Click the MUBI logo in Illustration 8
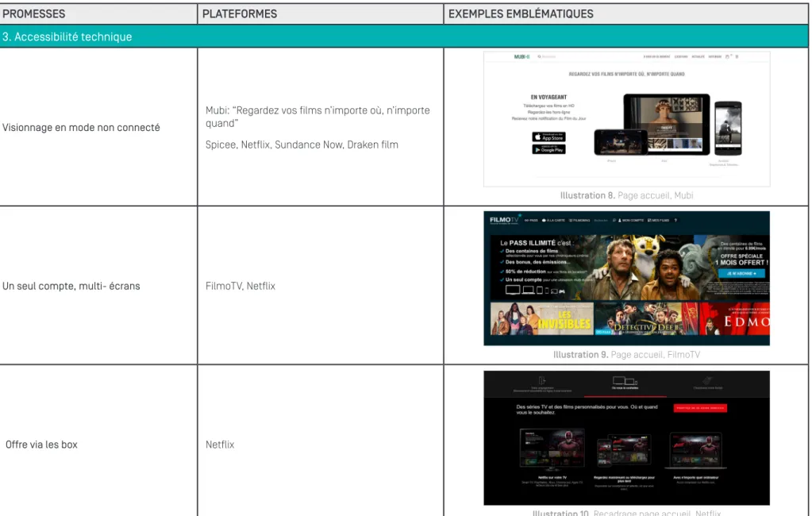The width and height of the screenshot is (812, 516). (x=521, y=56)
